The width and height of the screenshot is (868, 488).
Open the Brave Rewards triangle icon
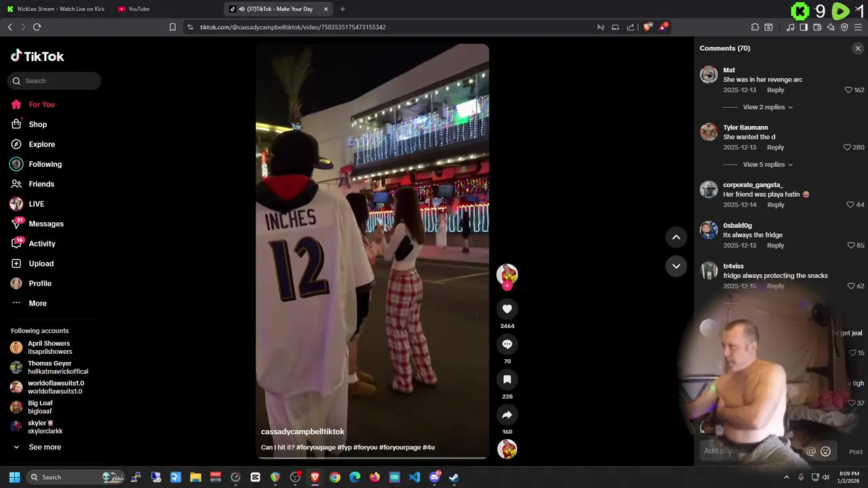tap(664, 27)
